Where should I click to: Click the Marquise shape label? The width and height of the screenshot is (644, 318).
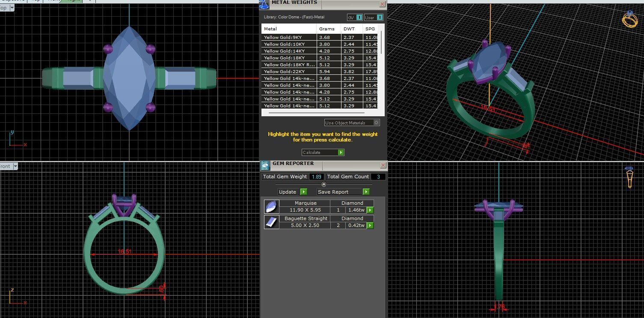point(306,203)
